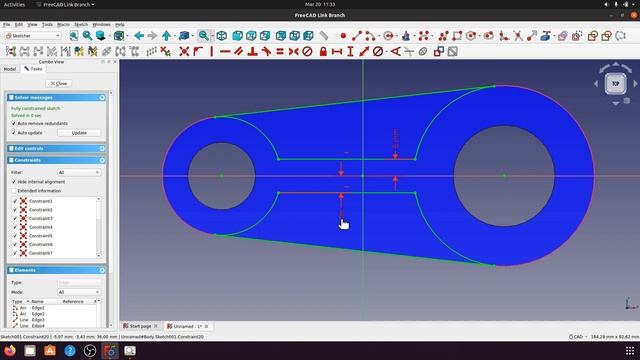Apply the Lock constraint padlock icon

[x=323, y=51]
